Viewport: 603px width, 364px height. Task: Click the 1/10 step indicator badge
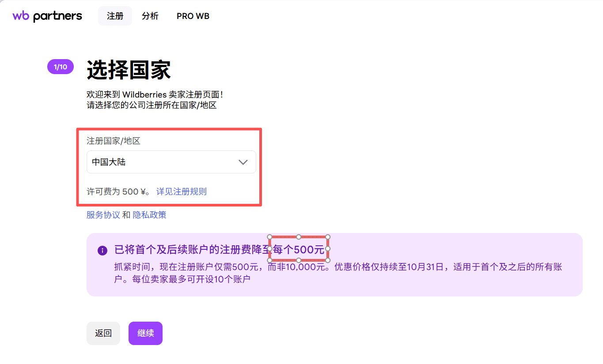(x=61, y=67)
